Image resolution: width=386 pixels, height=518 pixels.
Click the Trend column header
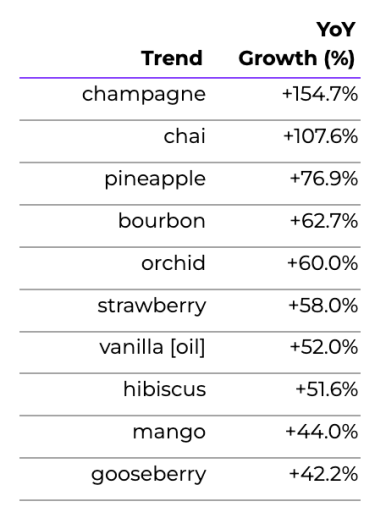172,58
